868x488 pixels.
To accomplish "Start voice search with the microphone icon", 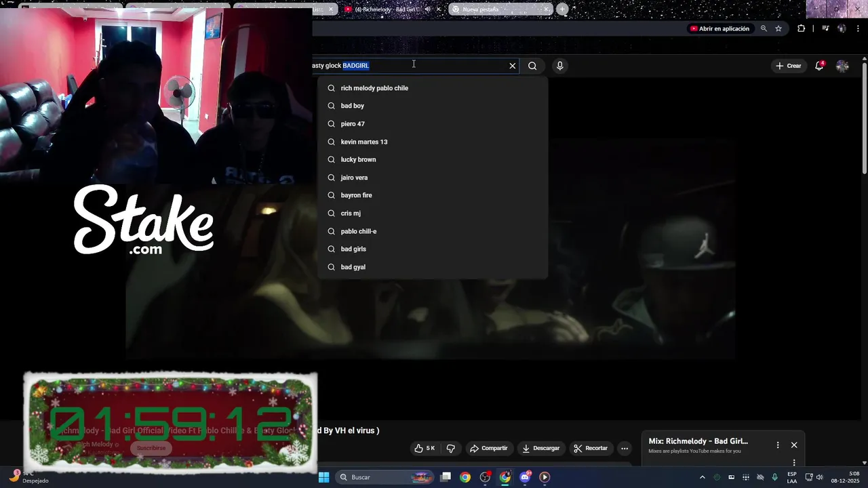I will (559, 66).
